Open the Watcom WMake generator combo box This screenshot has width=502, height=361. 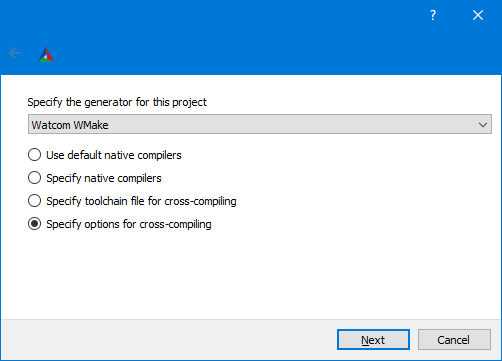(x=260, y=124)
